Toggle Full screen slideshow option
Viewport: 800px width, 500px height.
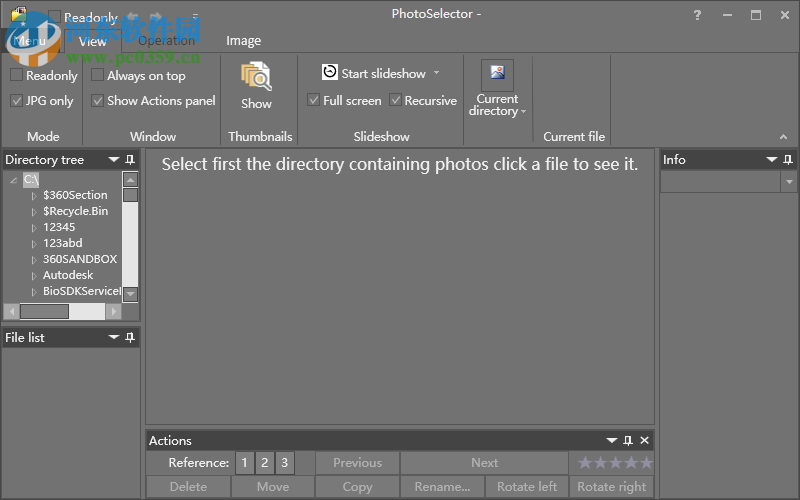click(314, 99)
